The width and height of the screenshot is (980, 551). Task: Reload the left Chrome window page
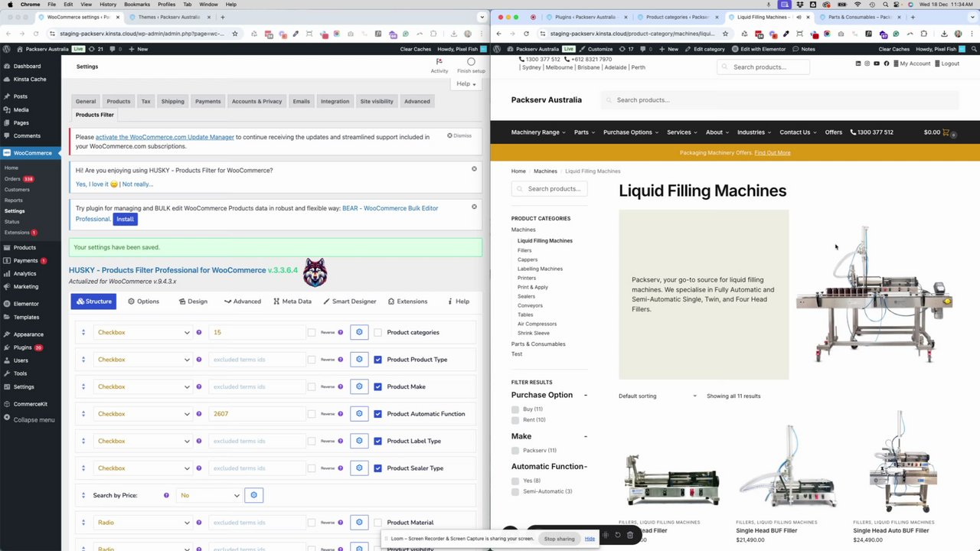[36, 34]
